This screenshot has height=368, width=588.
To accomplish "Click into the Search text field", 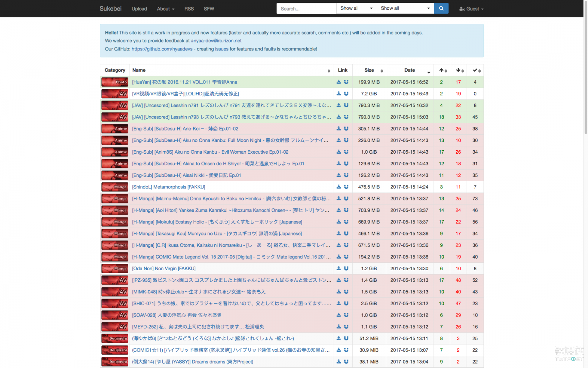I will coord(306,9).
